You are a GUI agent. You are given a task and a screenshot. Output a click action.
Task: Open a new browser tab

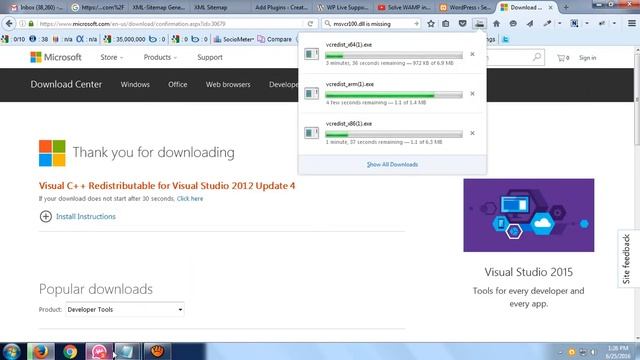566,7
